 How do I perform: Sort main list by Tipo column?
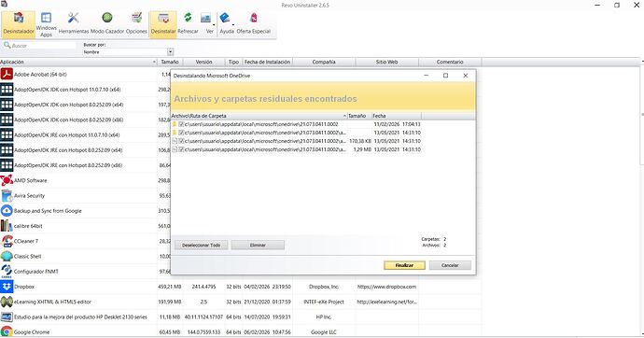click(233, 62)
